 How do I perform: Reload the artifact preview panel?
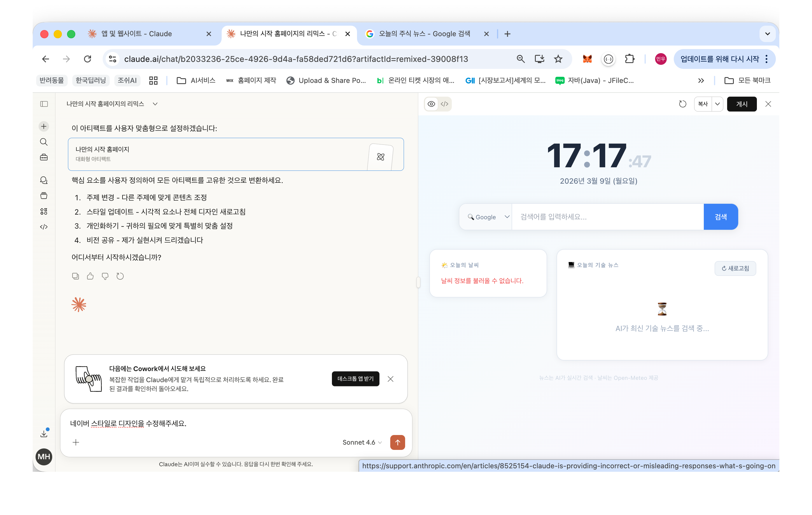[x=682, y=104]
